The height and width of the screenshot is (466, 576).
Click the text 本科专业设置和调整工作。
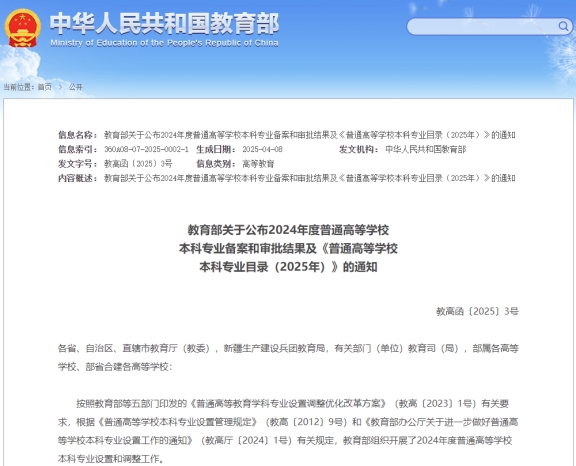111,459
